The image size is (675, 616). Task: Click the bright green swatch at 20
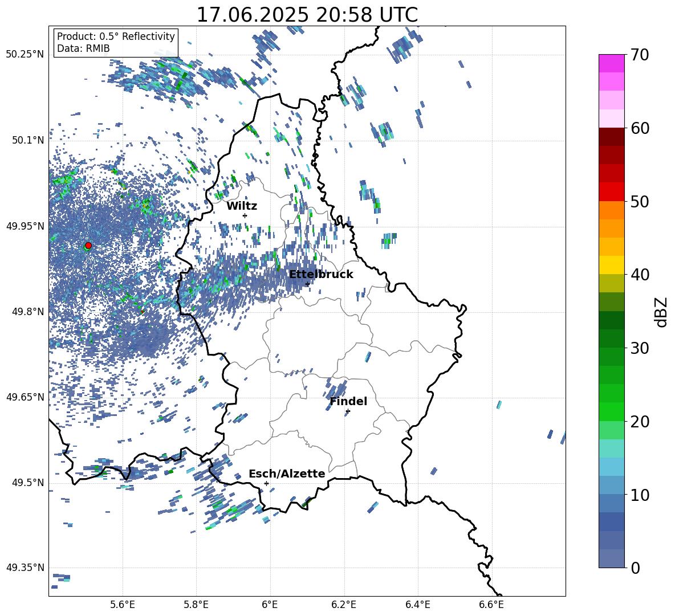tap(612, 411)
